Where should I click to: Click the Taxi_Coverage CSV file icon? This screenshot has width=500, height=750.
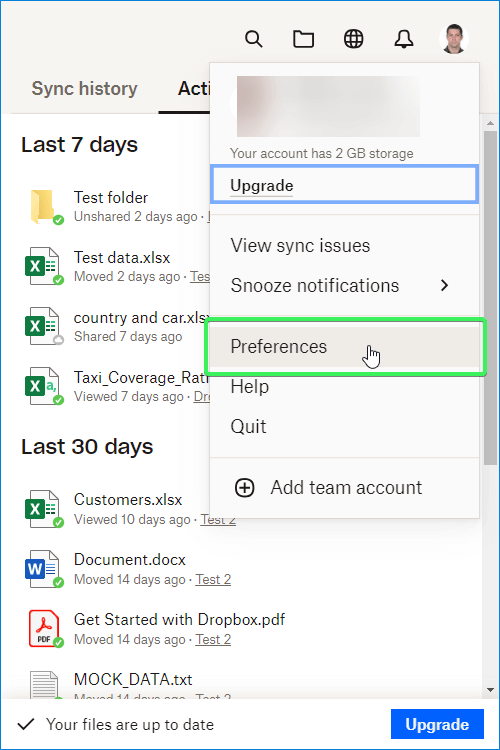(x=44, y=386)
